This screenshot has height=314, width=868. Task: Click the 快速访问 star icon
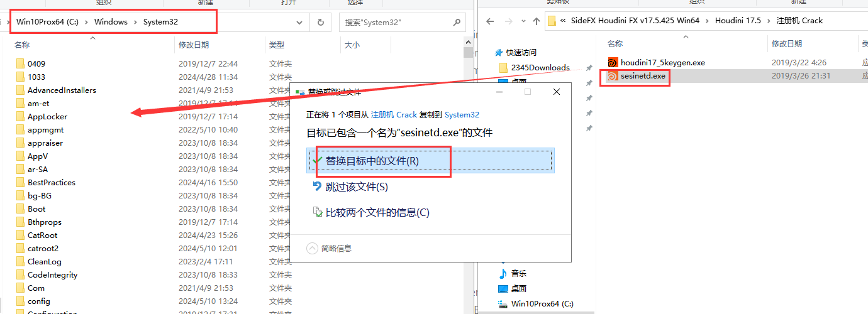pyautogui.click(x=499, y=52)
